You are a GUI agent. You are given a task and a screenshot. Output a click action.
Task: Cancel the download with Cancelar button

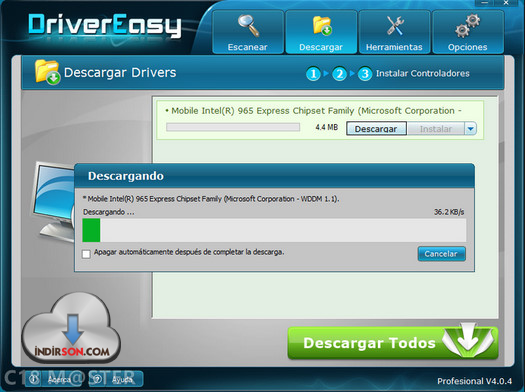pos(441,254)
